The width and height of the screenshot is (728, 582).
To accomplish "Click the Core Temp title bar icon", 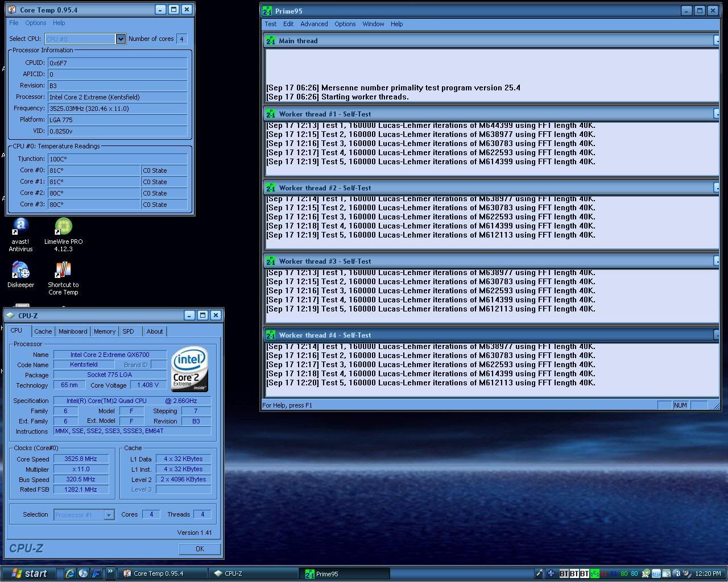I will 13,10.
